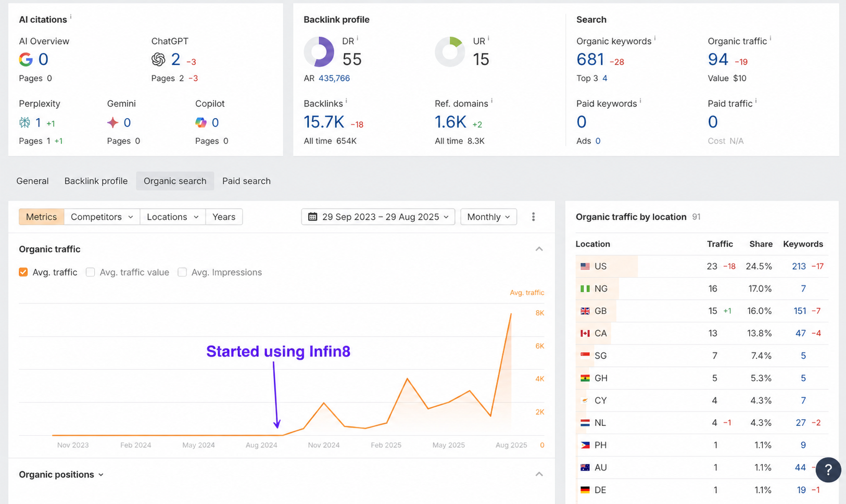This screenshot has width=846, height=504.
Task: Open the help question mark button
Action: (x=828, y=470)
